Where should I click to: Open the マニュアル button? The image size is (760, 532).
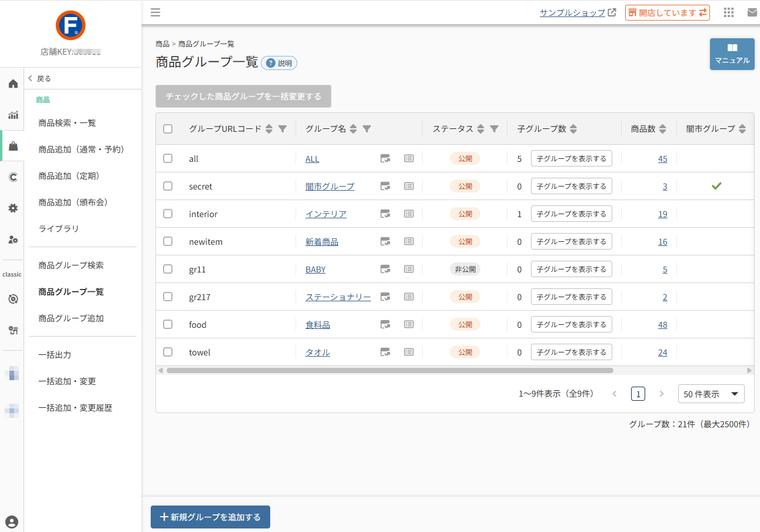[x=732, y=54]
